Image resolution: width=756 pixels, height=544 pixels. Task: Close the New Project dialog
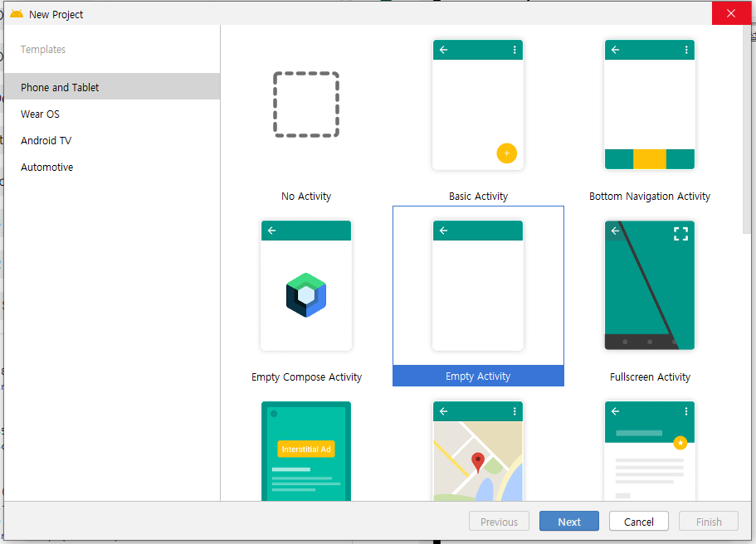(x=731, y=13)
